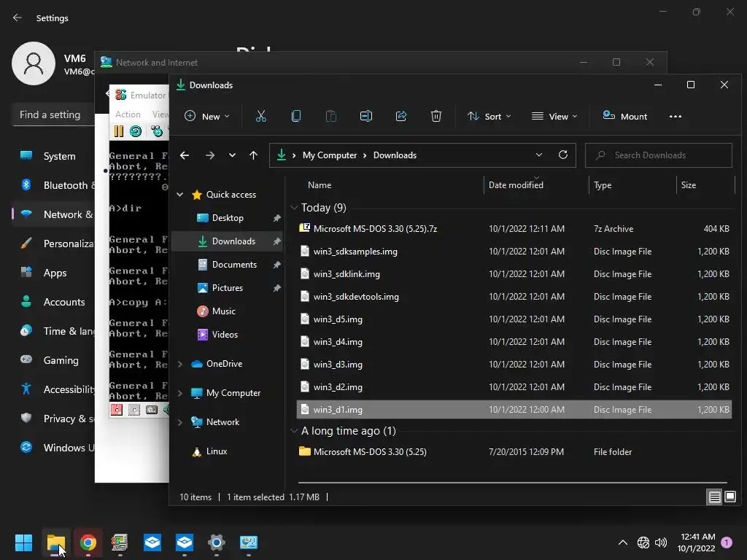
Task: Open the Windows Start menu
Action: (23, 542)
